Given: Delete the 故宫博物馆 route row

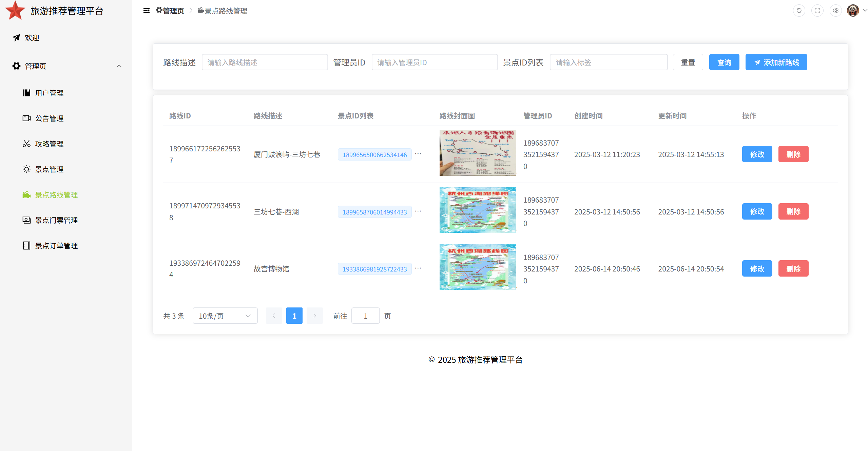Looking at the screenshot, I should [x=793, y=269].
